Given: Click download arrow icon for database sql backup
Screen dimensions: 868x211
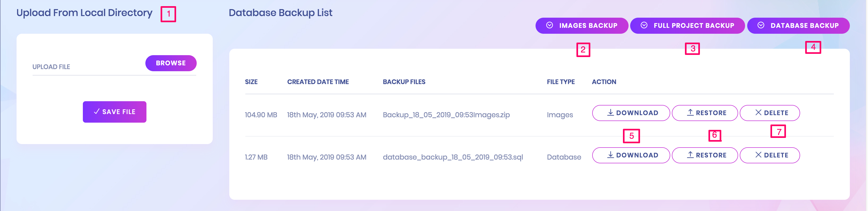Looking at the screenshot, I should [610, 155].
